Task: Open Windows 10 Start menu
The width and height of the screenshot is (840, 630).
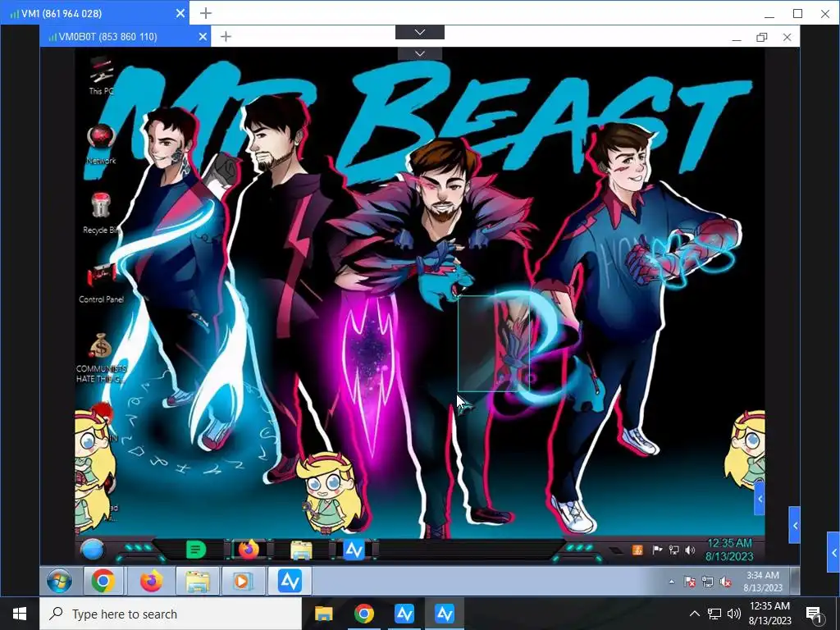Action: pos(20,614)
